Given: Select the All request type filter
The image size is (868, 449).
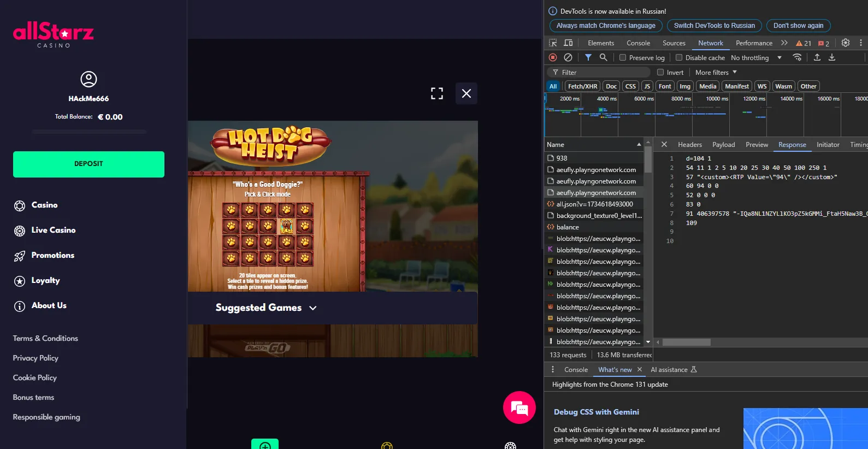Looking at the screenshot, I should pyautogui.click(x=553, y=86).
